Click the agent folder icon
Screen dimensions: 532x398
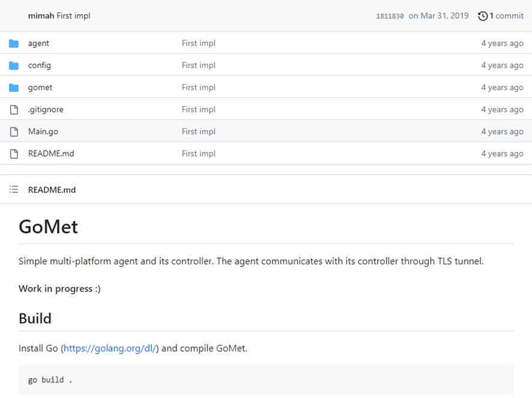click(14, 43)
